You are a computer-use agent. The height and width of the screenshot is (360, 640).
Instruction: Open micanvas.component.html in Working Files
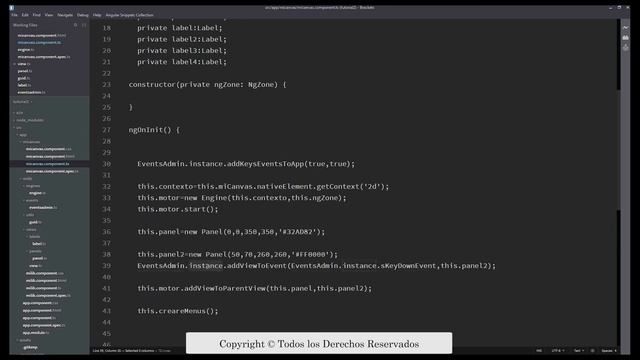42,36
